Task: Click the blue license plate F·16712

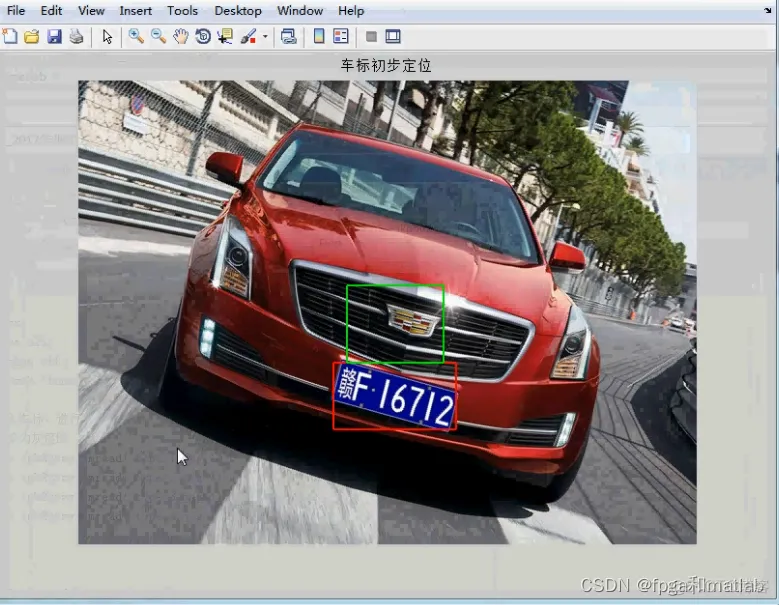Action: click(x=395, y=396)
